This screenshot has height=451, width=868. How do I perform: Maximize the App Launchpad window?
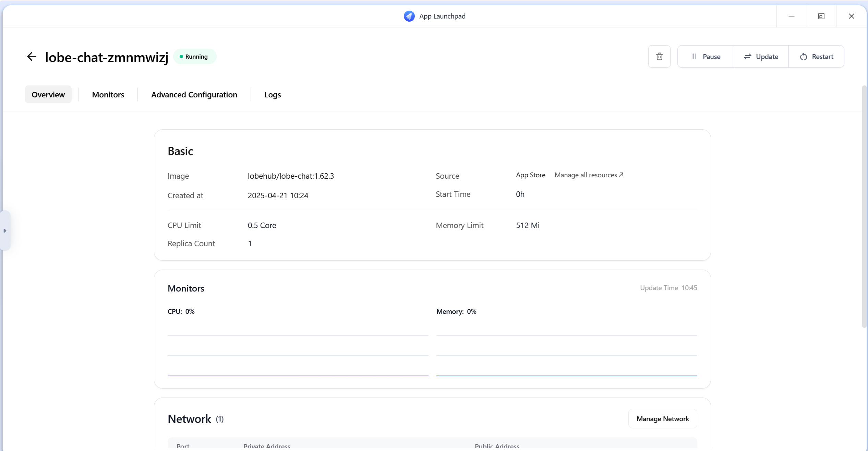pos(821,16)
